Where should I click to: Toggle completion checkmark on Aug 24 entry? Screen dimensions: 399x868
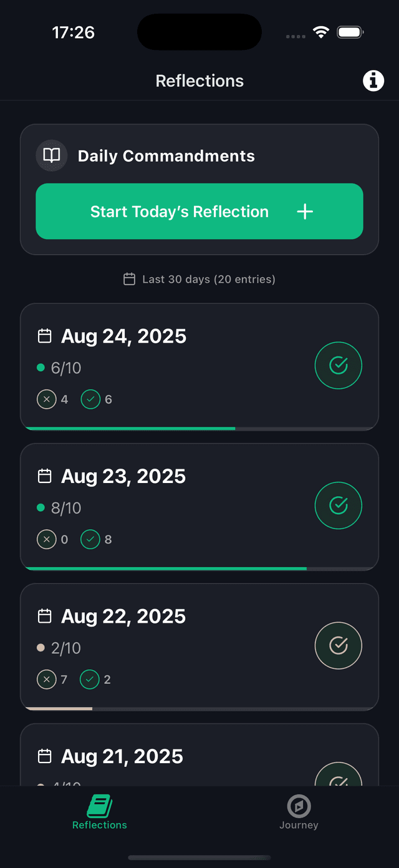pyautogui.click(x=338, y=365)
